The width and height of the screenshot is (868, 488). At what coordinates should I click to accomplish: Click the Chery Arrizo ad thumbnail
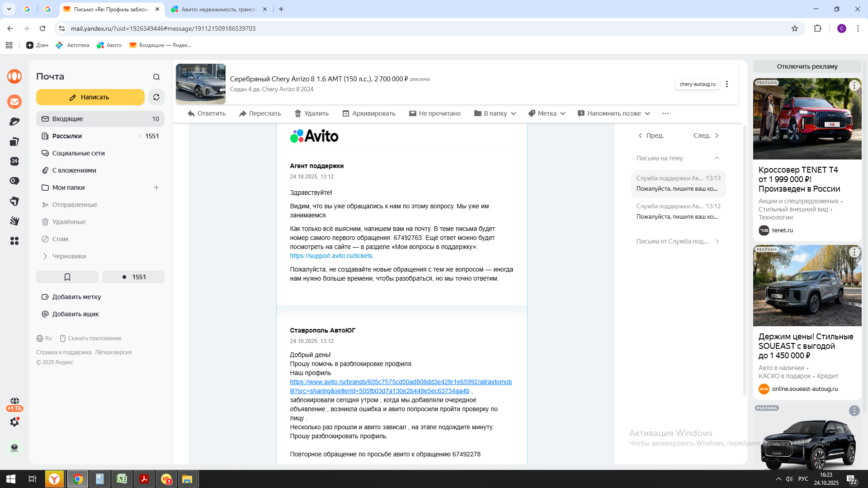pos(201,84)
